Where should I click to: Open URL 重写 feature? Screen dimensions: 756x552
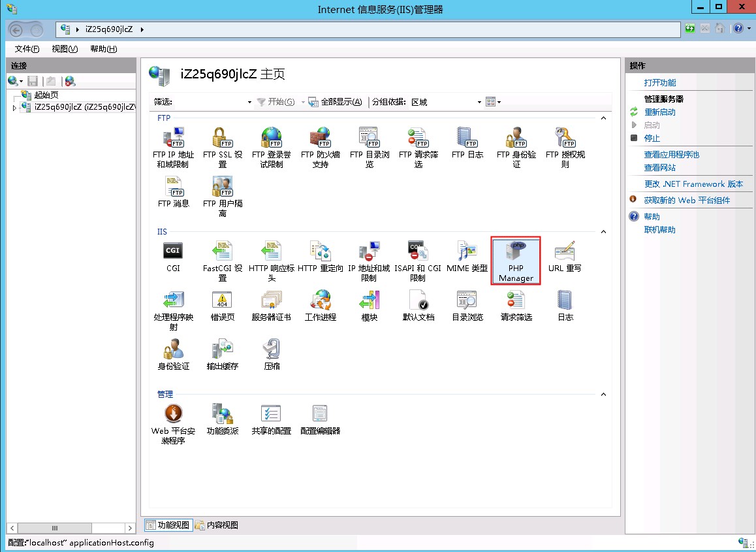(x=565, y=257)
